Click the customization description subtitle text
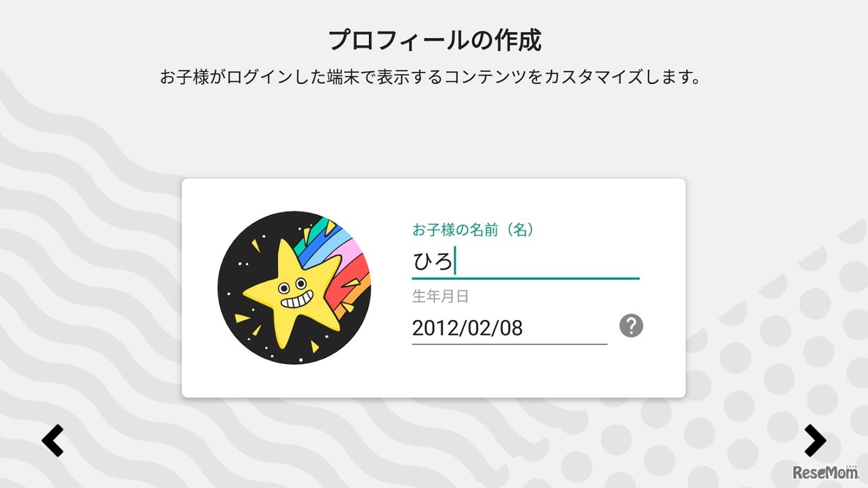This screenshot has height=488, width=868. [x=430, y=77]
